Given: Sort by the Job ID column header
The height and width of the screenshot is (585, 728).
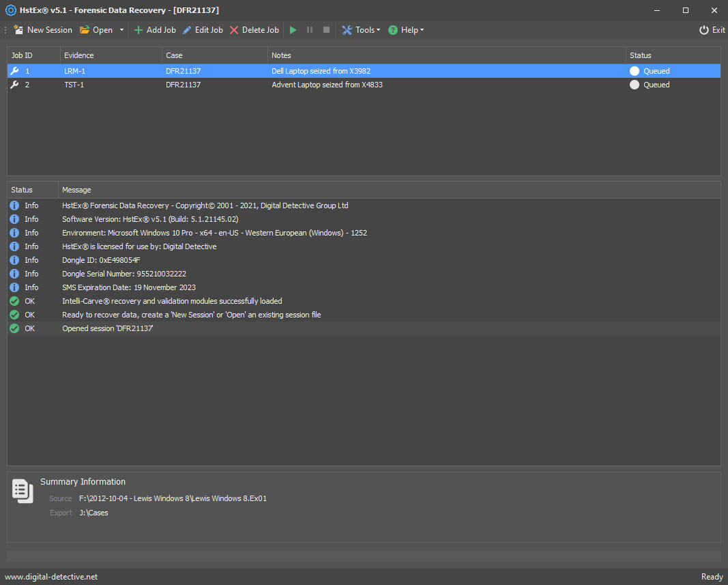Looking at the screenshot, I should [x=33, y=55].
